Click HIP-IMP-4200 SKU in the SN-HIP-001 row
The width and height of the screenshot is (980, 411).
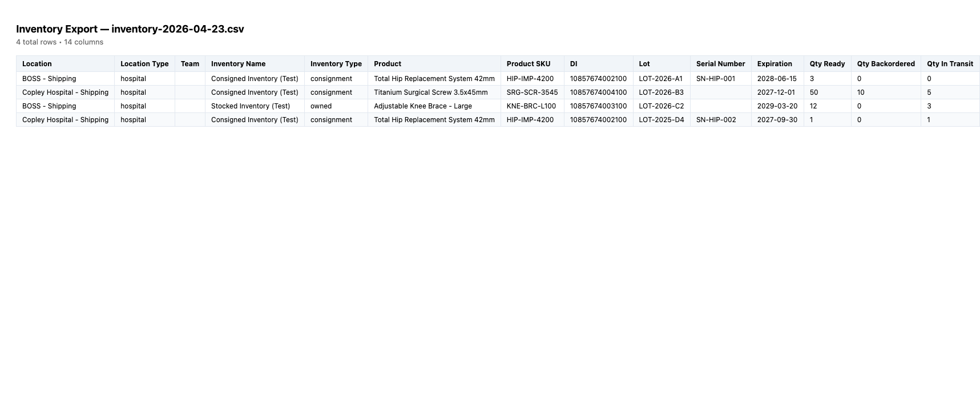tap(530, 79)
